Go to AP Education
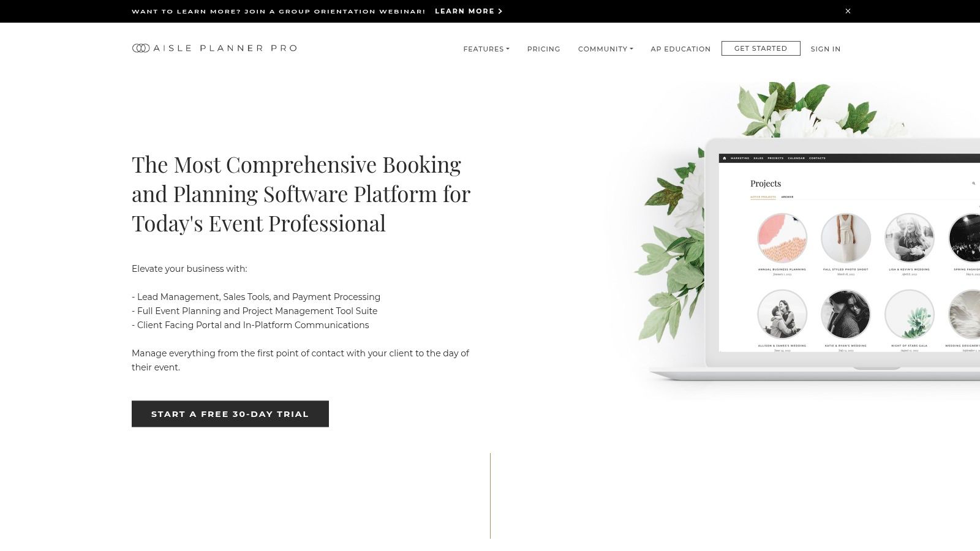 coord(680,49)
